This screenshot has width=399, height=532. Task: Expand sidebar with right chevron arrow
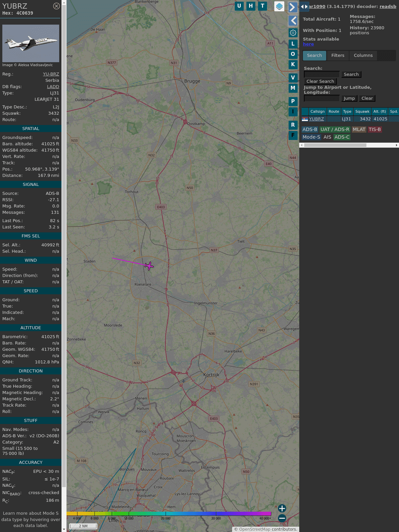293,7
